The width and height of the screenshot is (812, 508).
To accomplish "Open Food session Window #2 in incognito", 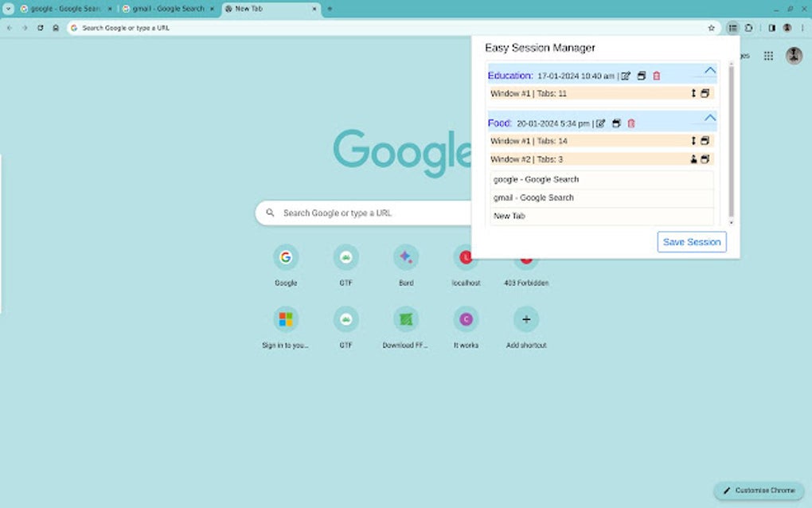I will pos(693,158).
